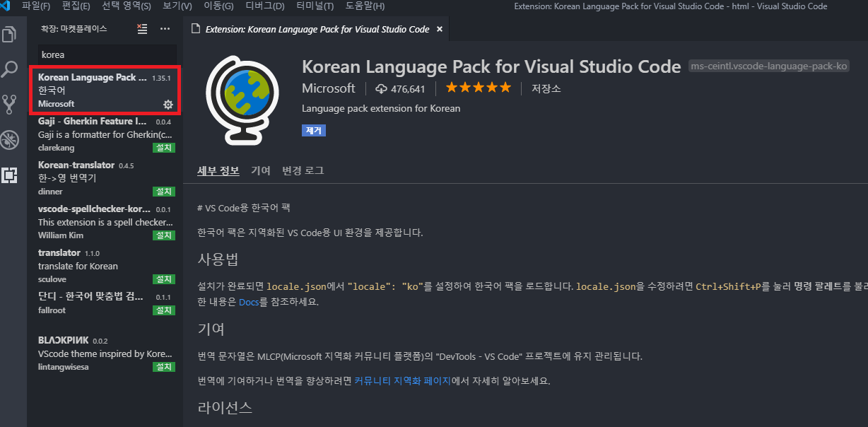The image size is (868, 427).
Task: Install BLACKPINK theme extension
Action: click(x=164, y=367)
